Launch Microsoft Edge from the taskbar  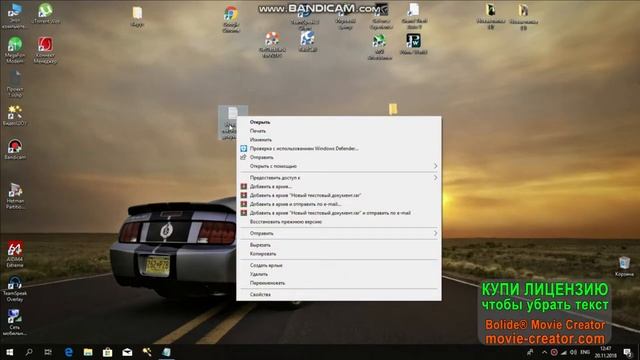click(x=68, y=352)
